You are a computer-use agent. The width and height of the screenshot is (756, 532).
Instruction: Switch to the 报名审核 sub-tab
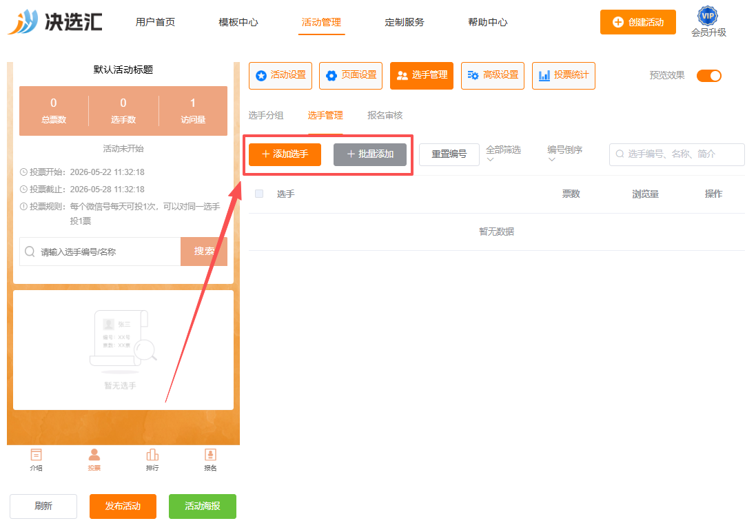(x=385, y=115)
